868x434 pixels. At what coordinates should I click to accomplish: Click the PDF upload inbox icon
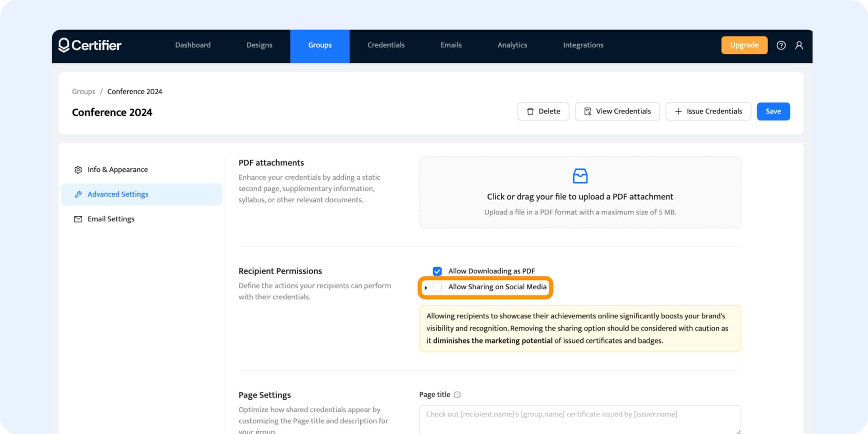[580, 176]
